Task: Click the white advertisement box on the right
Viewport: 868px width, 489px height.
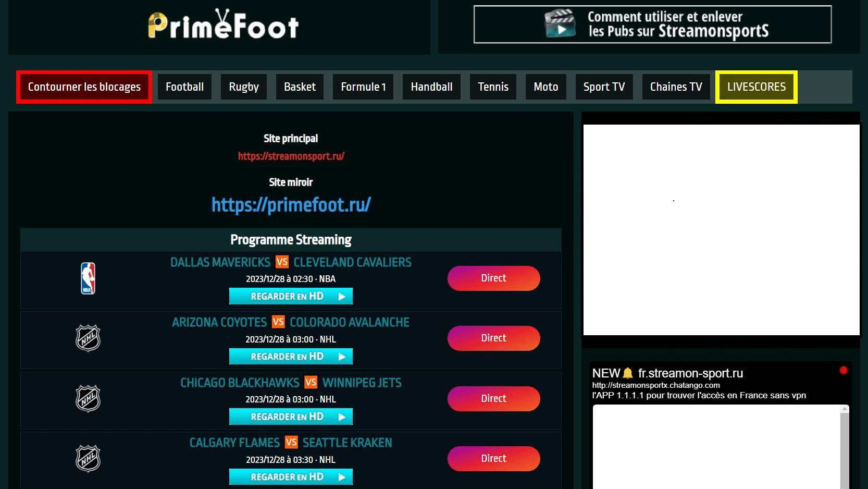Action: 721,230
